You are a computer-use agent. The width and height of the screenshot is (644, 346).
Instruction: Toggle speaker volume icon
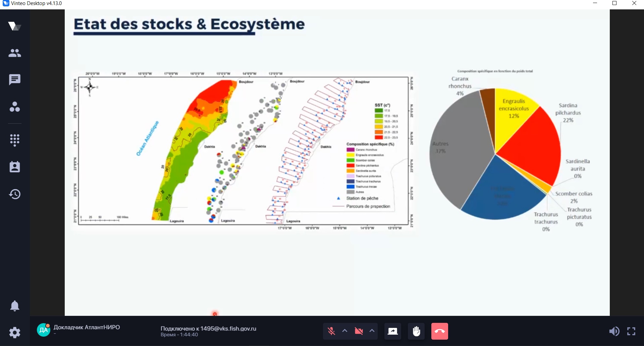[x=614, y=331]
